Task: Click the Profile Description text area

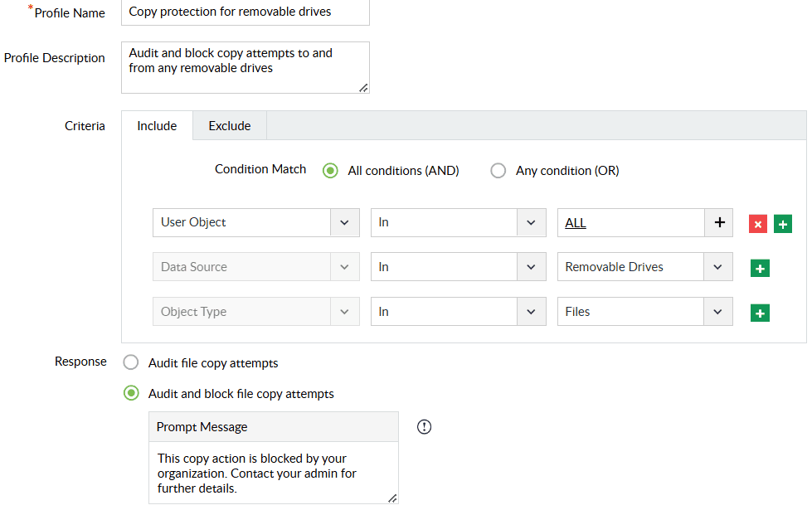Action: (245, 67)
